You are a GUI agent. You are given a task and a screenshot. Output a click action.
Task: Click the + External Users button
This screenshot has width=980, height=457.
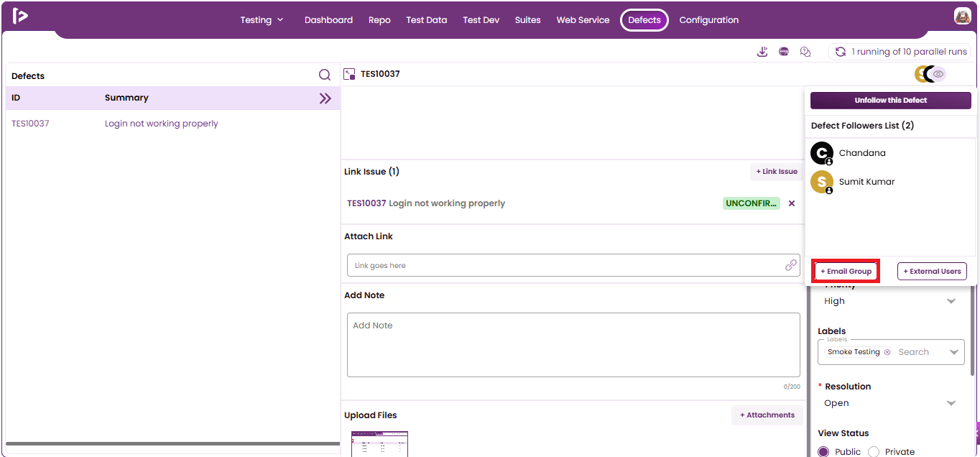coord(932,272)
